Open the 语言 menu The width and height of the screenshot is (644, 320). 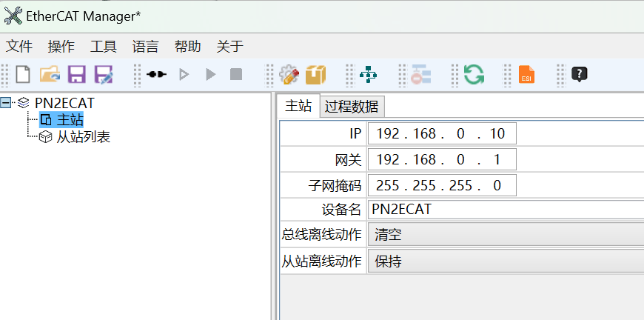click(x=145, y=47)
